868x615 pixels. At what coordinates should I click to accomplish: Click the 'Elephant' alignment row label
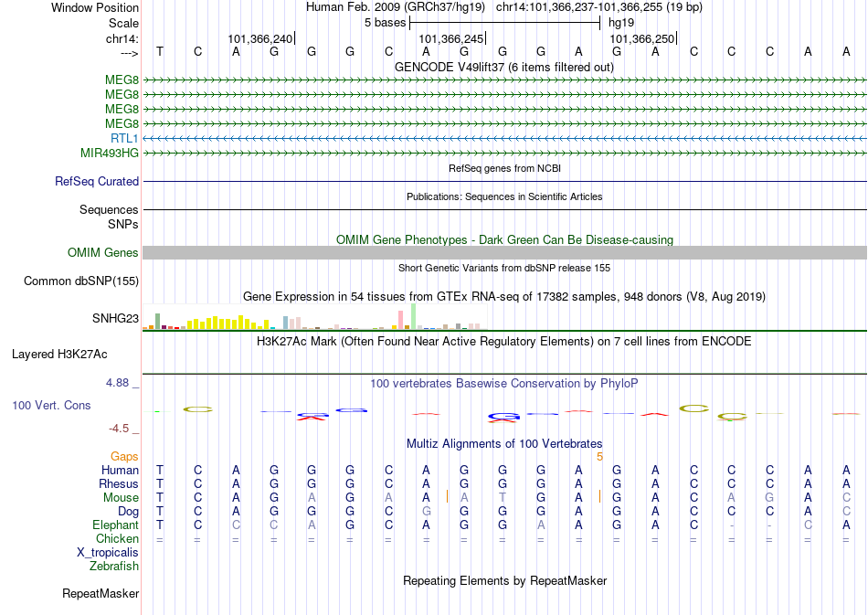pyautogui.click(x=116, y=525)
